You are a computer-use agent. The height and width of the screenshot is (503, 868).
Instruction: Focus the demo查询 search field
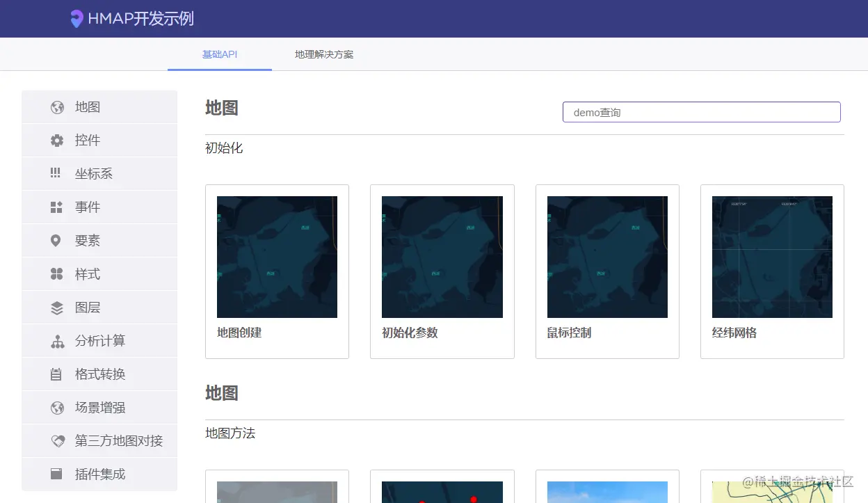coord(701,112)
